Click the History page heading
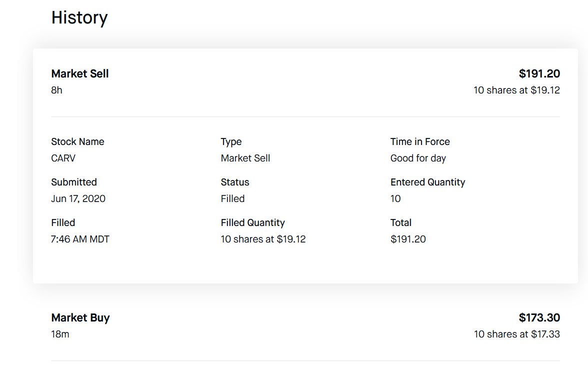588x367 pixels. [79, 17]
